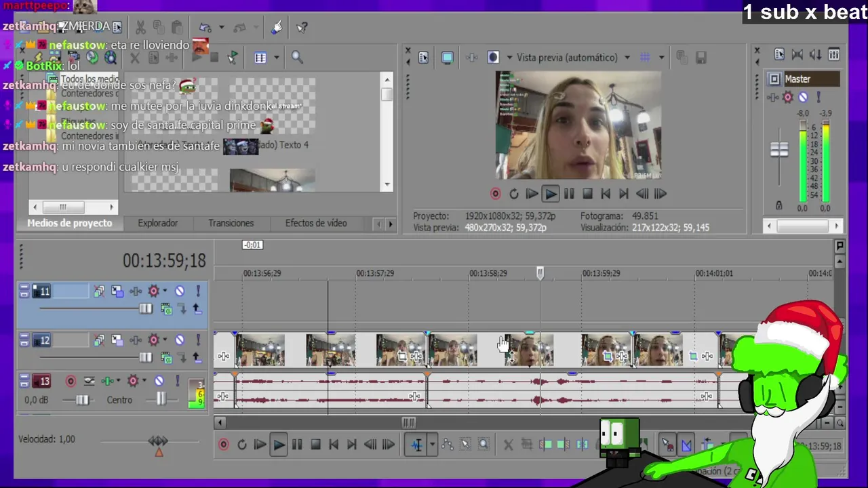Screen dimensions: 868x488
Task: Switch to the Medios de proyecto tab
Action: (69, 223)
